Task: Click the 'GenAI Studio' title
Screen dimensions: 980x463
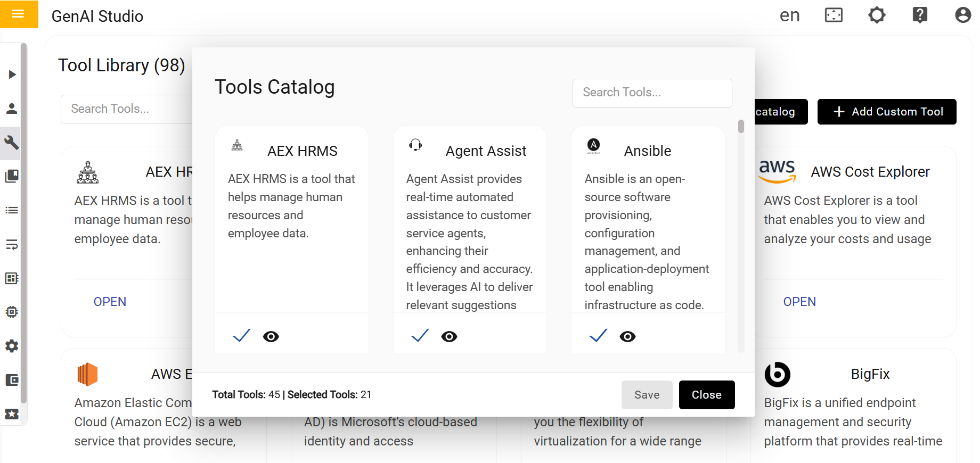Action: point(97,16)
